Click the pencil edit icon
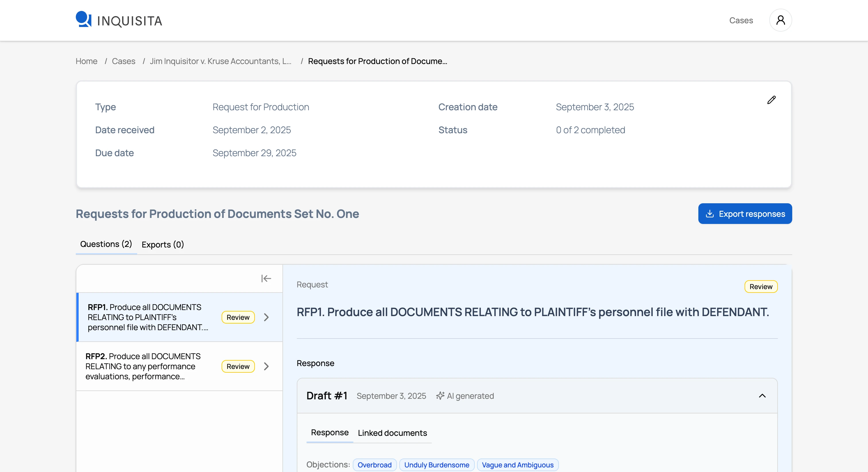This screenshot has width=868, height=472. [771, 100]
